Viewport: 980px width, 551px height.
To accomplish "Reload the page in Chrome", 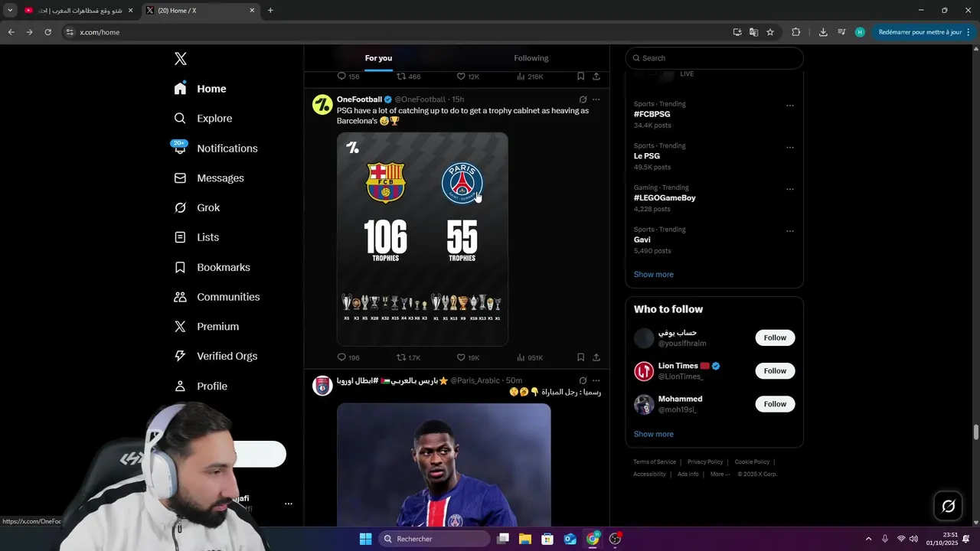I will click(47, 32).
